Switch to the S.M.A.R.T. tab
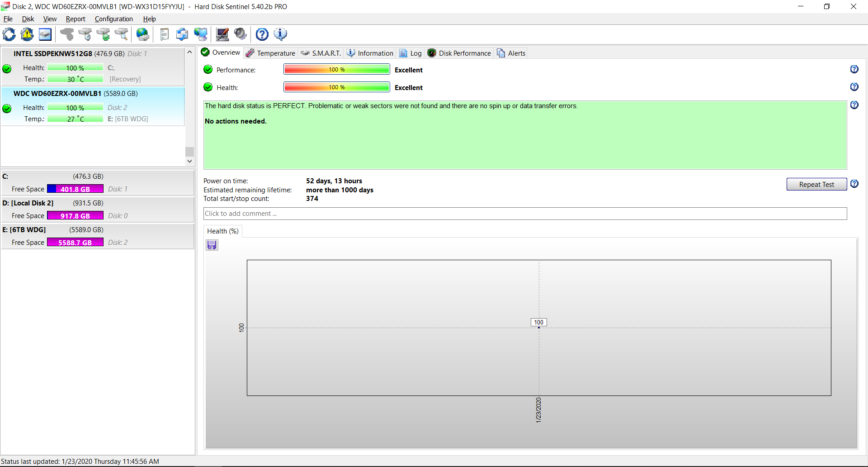This screenshot has width=868, height=467. click(321, 53)
